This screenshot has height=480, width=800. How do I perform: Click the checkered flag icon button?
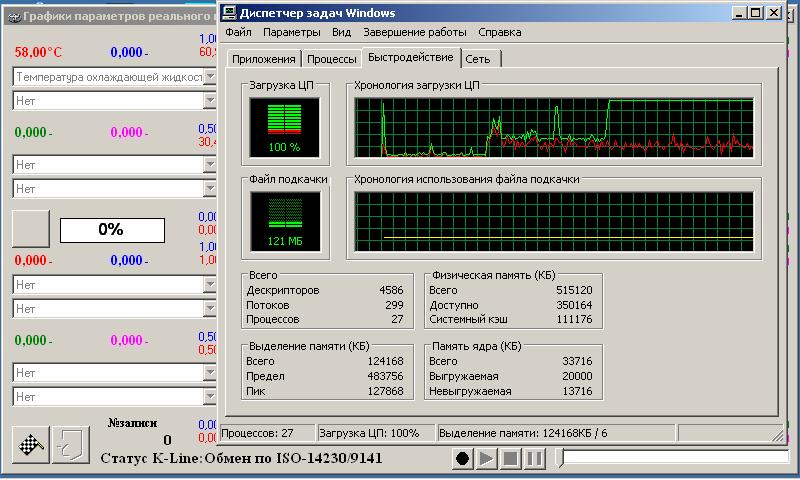click(x=30, y=444)
